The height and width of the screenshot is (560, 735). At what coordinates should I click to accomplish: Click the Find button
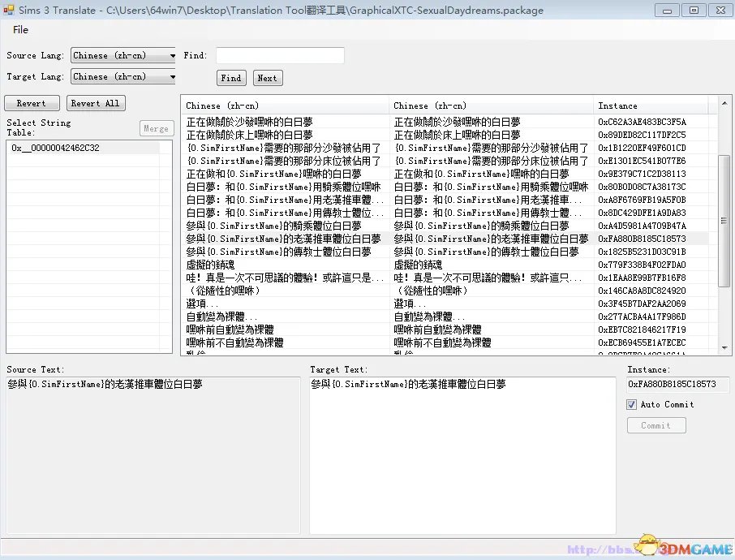click(230, 78)
